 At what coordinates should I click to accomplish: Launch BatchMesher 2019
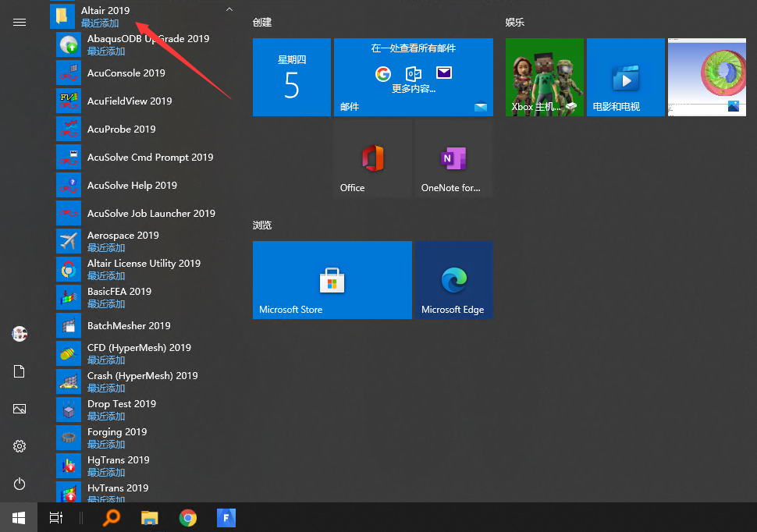[128, 326]
